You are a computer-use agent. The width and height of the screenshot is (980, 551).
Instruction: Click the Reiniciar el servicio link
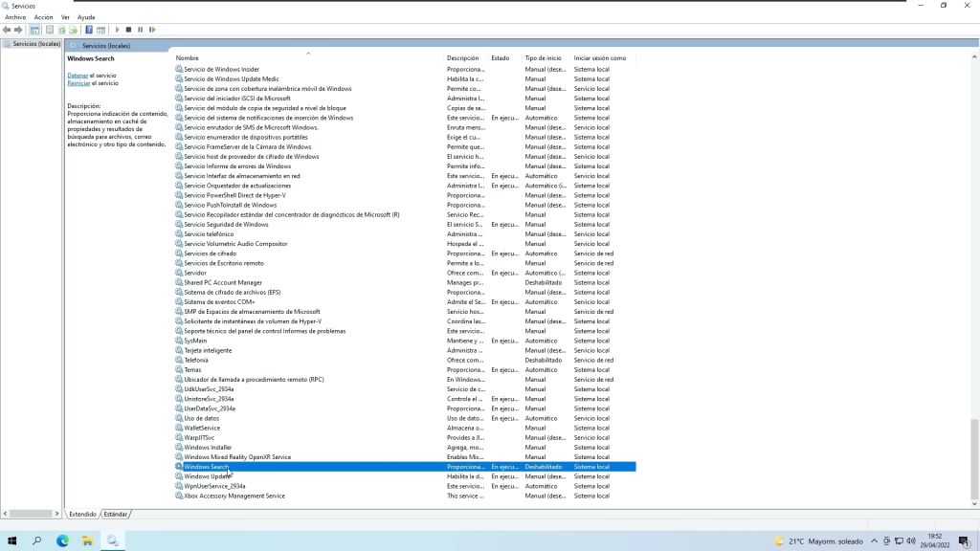(x=78, y=83)
